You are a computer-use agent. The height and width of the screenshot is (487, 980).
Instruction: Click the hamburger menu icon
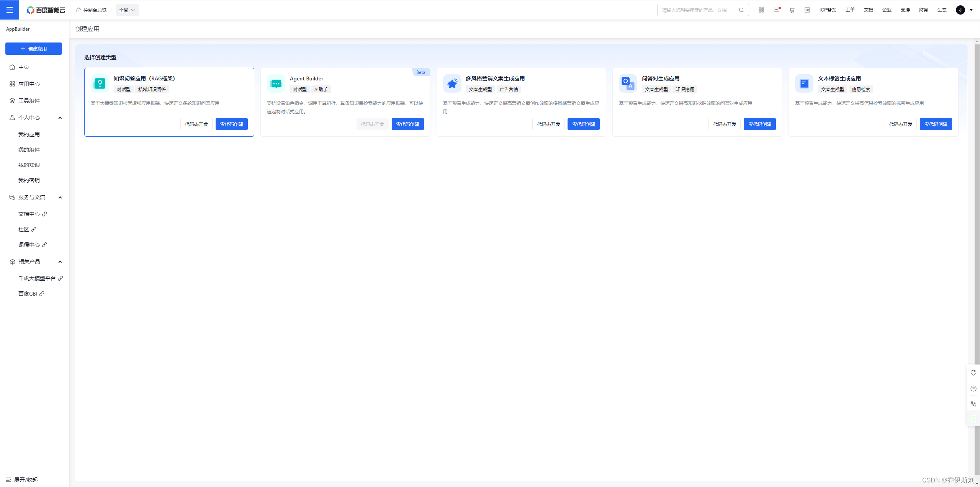[x=10, y=10]
